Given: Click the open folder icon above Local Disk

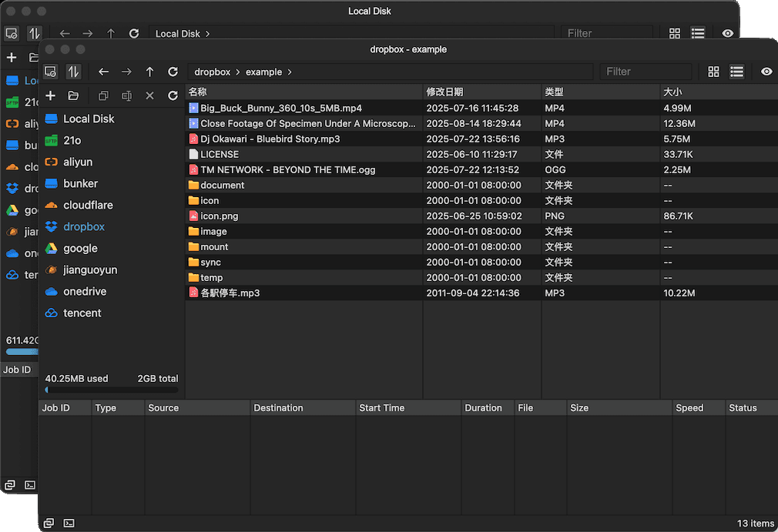Looking at the screenshot, I should 73,95.
